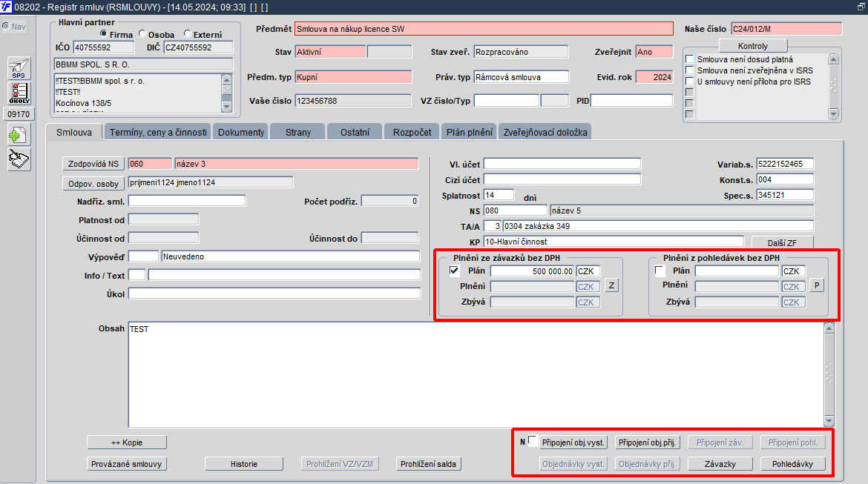Image resolution: width=868 pixels, height=484 pixels.
Task: Open the SPS paper plane icon
Action: click(19, 69)
